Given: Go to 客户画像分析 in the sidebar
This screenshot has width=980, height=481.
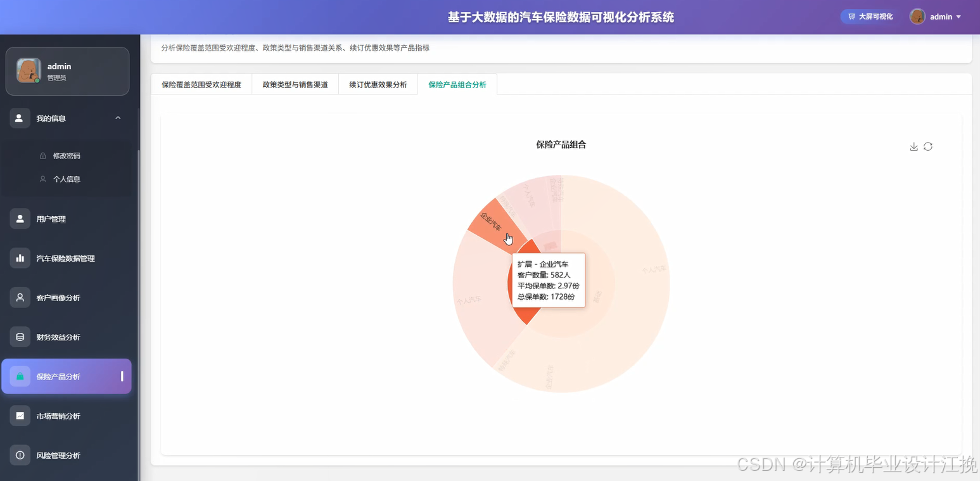Looking at the screenshot, I should tap(67, 297).
